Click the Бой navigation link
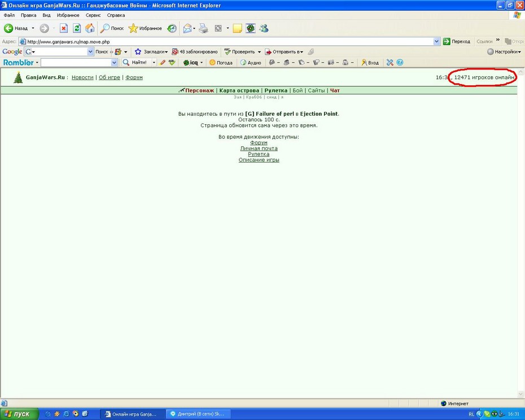This screenshot has height=420, width=525. [297, 90]
